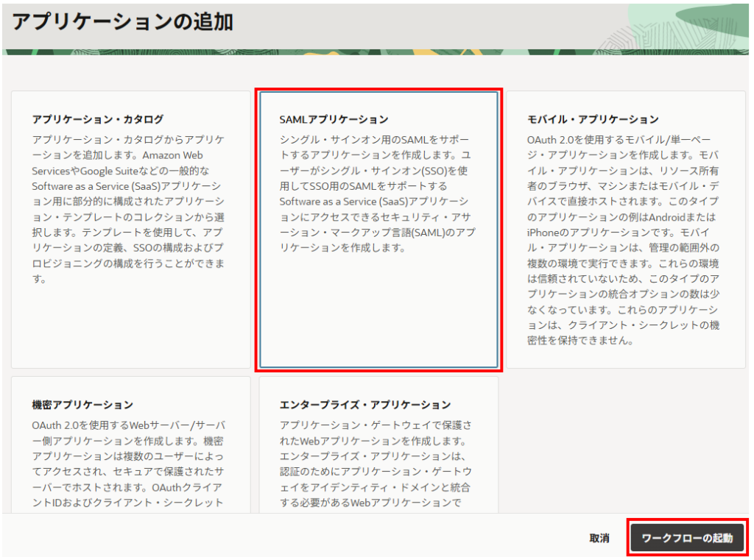
Task: Click the SAMLアプリケーション heading text
Action: 334,119
